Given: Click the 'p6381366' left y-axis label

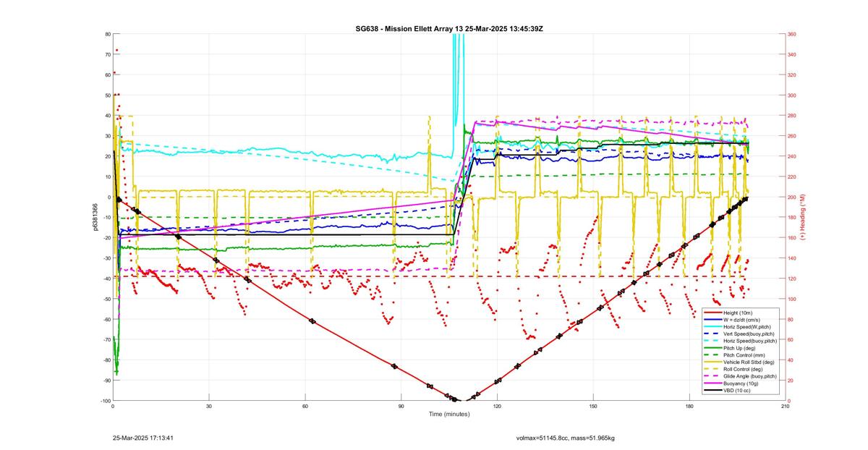Looking at the screenshot, I should (x=95, y=217).
